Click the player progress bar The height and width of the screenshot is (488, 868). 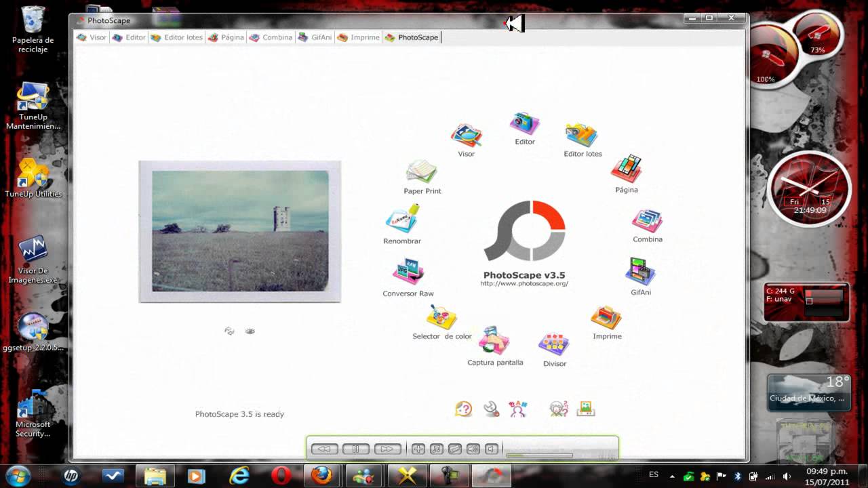tap(539, 455)
